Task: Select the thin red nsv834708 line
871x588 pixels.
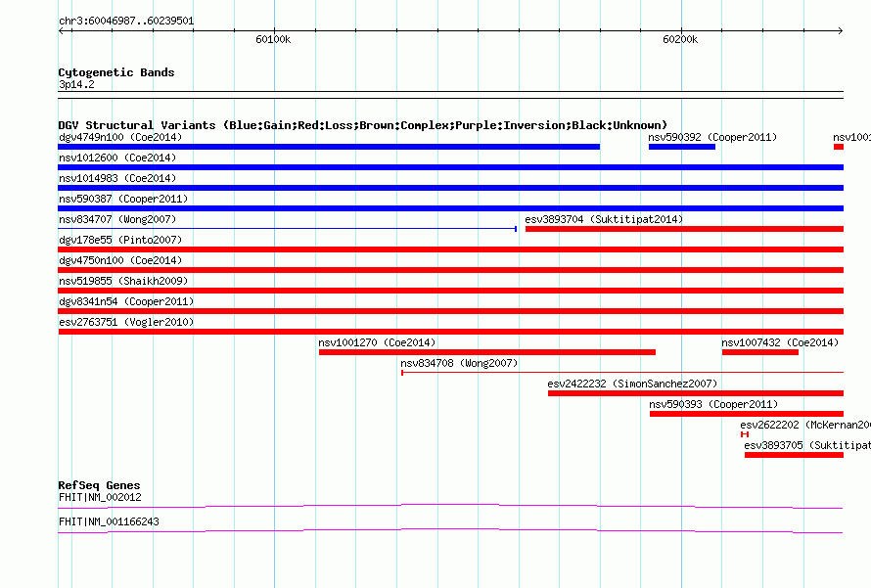Action: (622, 373)
